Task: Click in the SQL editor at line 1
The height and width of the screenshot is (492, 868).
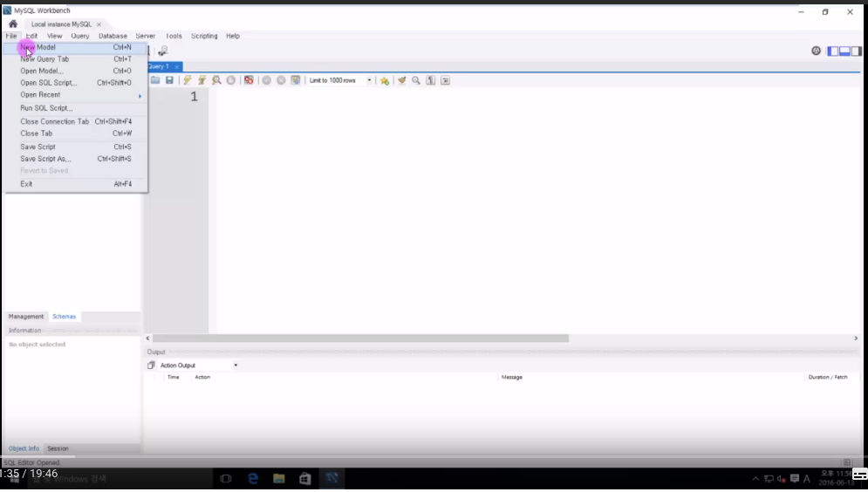Action: [537, 97]
